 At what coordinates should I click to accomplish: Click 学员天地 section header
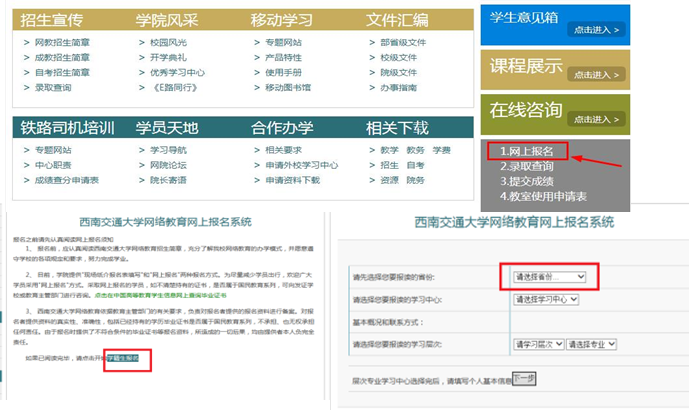pos(167,128)
